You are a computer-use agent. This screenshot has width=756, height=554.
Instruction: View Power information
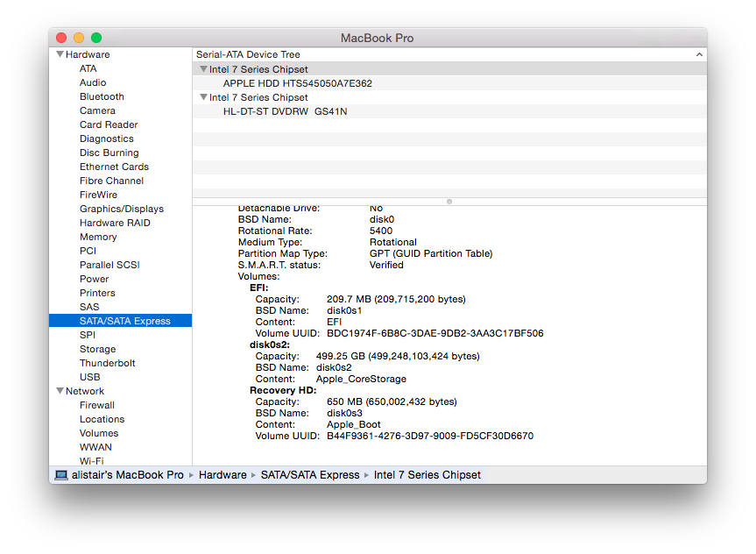tap(94, 279)
